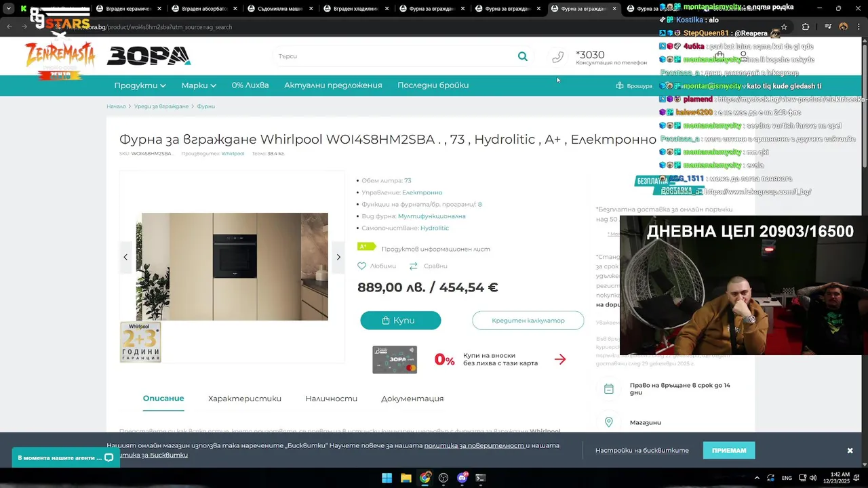Expand the Марки dropdown menu
This screenshot has width=868, height=488.
point(199,85)
